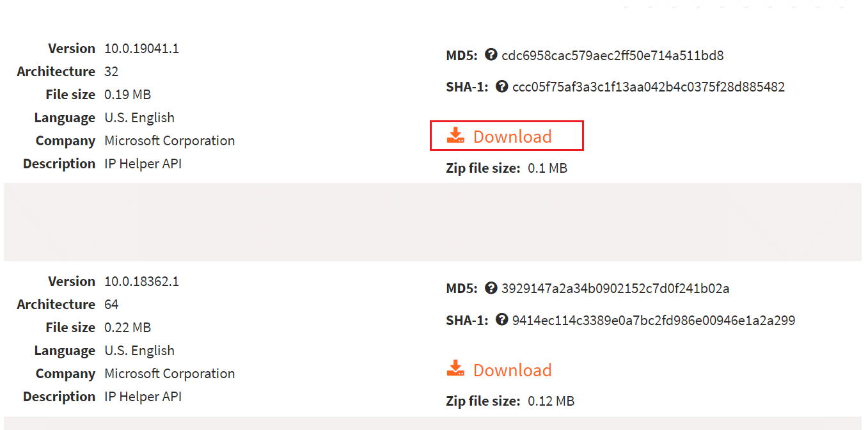The width and height of the screenshot is (868, 430).
Task: Click the version number 10.0.18362.1
Action: point(141,282)
